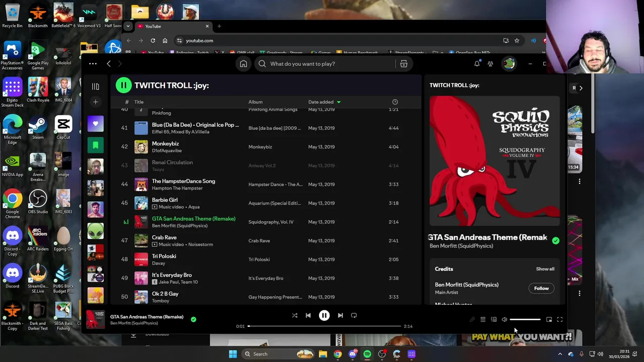Open Chrome tab search dropdown
Screen dimensions: 644x362
(x=128, y=26)
